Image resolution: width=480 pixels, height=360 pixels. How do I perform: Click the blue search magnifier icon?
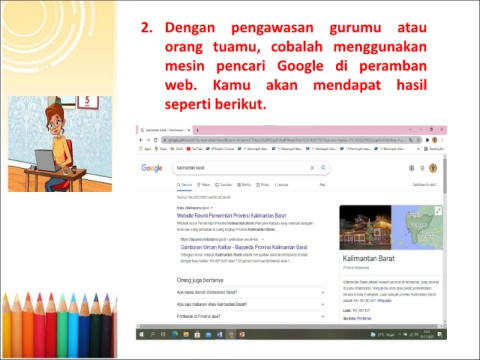323,168
